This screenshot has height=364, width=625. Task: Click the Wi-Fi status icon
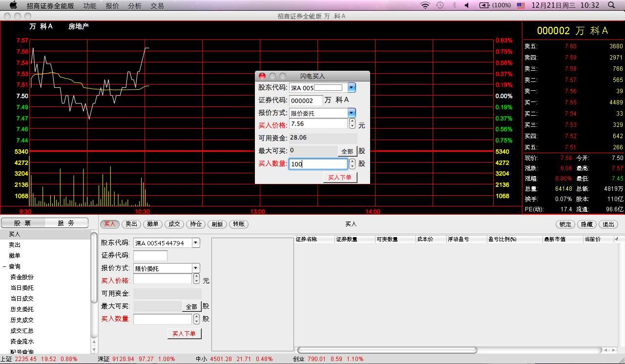pos(425,5)
